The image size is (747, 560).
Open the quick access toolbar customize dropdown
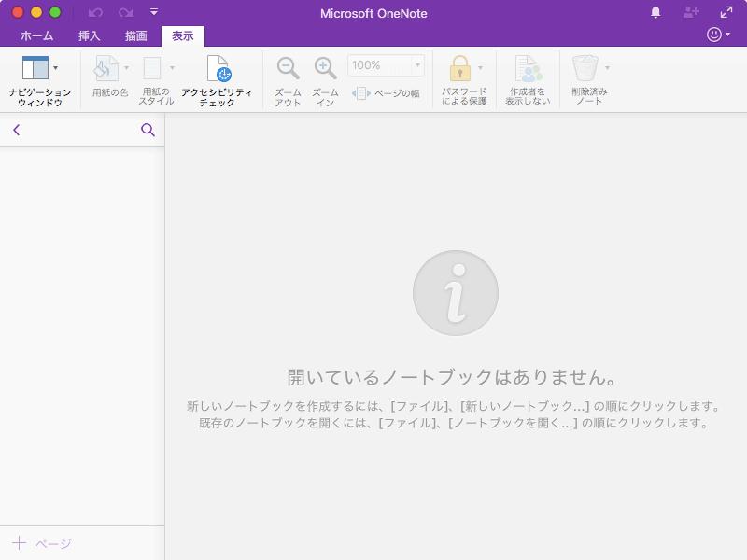154,12
